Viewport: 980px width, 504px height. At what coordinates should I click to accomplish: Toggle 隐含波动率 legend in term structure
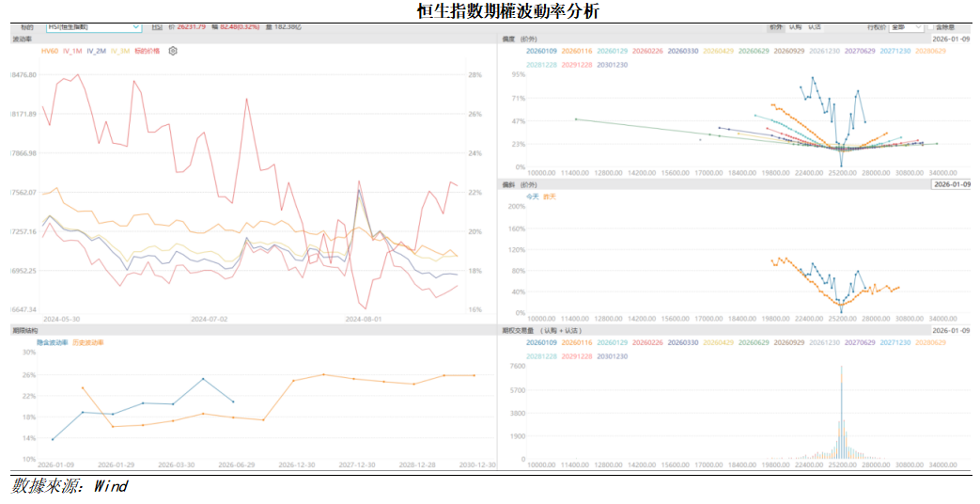(52, 342)
